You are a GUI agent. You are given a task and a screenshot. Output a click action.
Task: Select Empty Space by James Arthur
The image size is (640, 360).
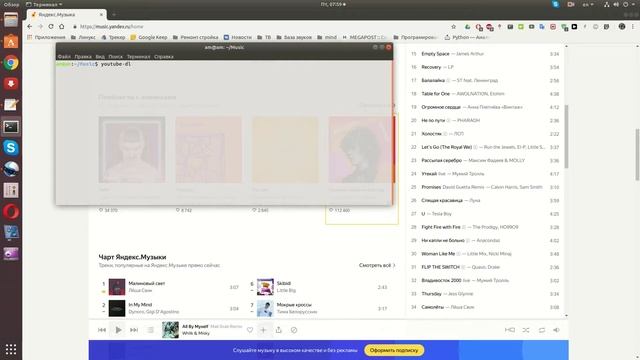[x=485, y=54]
